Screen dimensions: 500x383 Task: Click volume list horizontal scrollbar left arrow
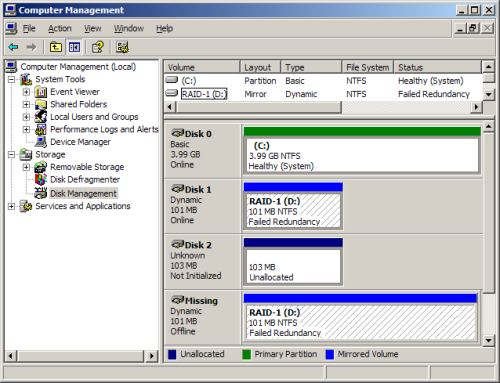[x=170, y=107]
